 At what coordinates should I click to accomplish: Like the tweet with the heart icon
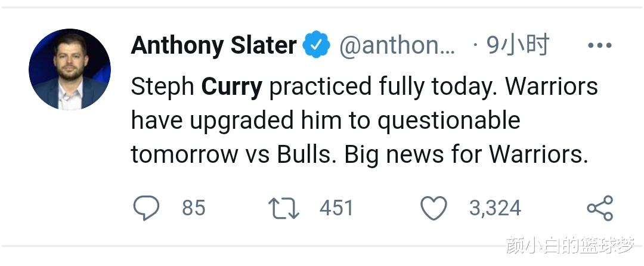(x=434, y=208)
